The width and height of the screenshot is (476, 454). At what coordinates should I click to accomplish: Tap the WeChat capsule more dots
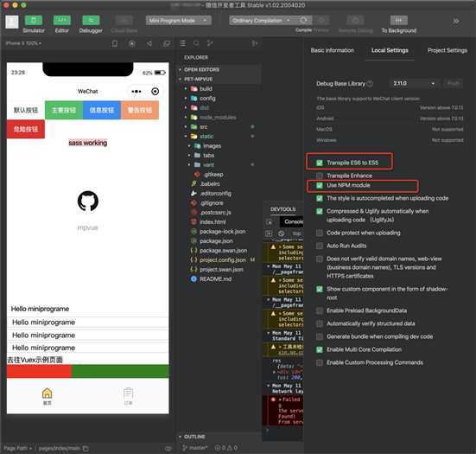pos(136,92)
